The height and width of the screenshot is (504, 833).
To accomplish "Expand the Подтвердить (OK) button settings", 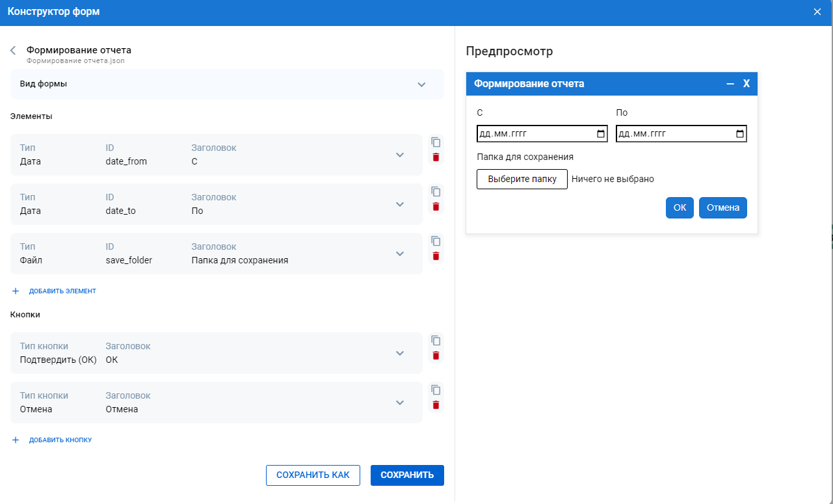I will pos(400,353).
